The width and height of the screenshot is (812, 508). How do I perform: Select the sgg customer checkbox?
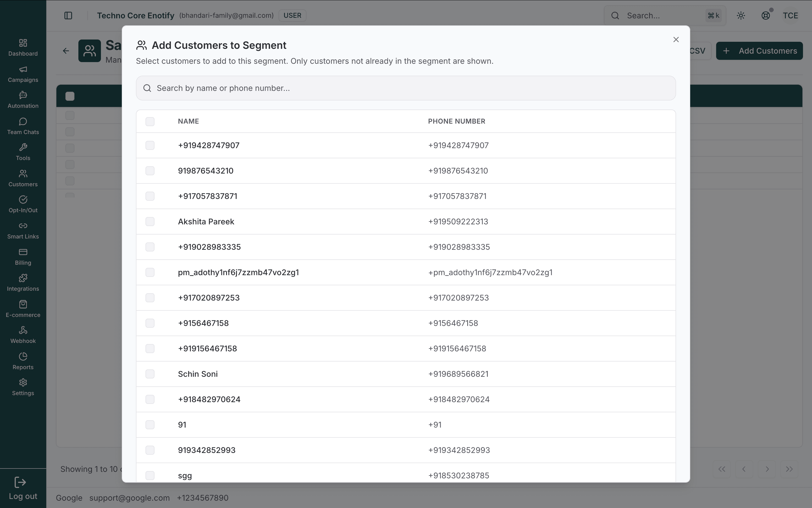[150, 476]
